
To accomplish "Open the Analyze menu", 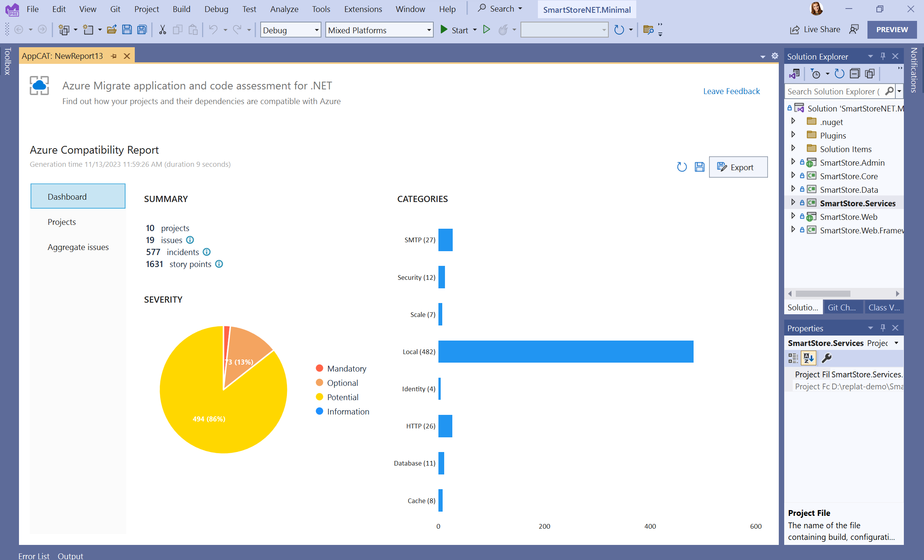I will [x=284, y=9].
